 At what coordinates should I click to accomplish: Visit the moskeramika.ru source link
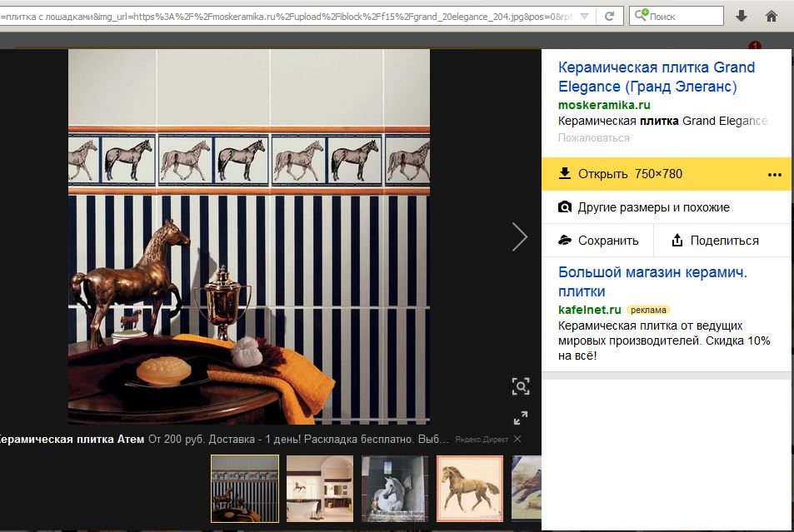[604, 105]
